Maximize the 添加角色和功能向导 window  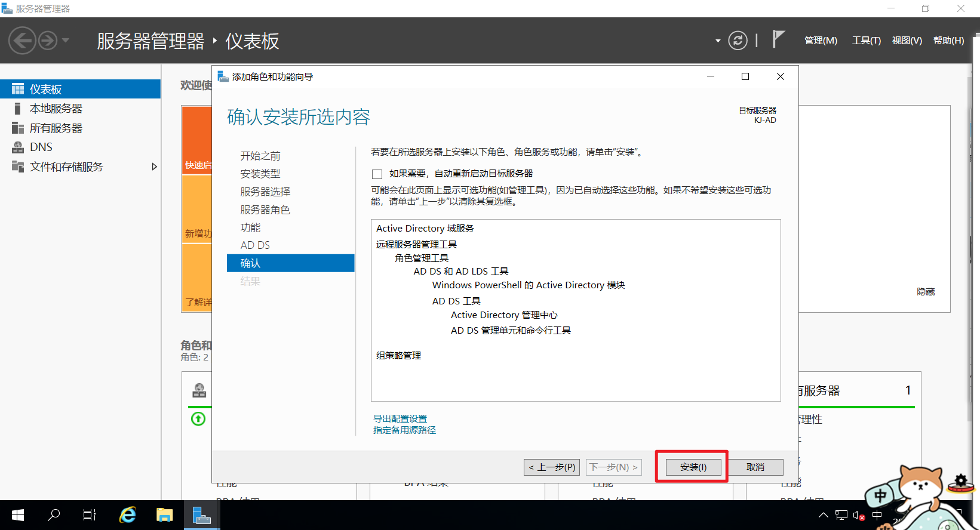point(745,76)
